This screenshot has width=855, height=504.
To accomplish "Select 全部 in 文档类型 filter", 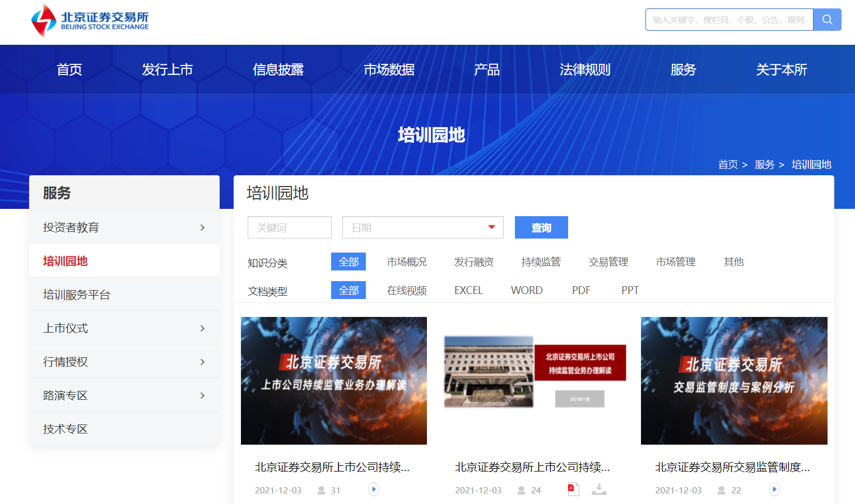I will [x=348, y=290].
